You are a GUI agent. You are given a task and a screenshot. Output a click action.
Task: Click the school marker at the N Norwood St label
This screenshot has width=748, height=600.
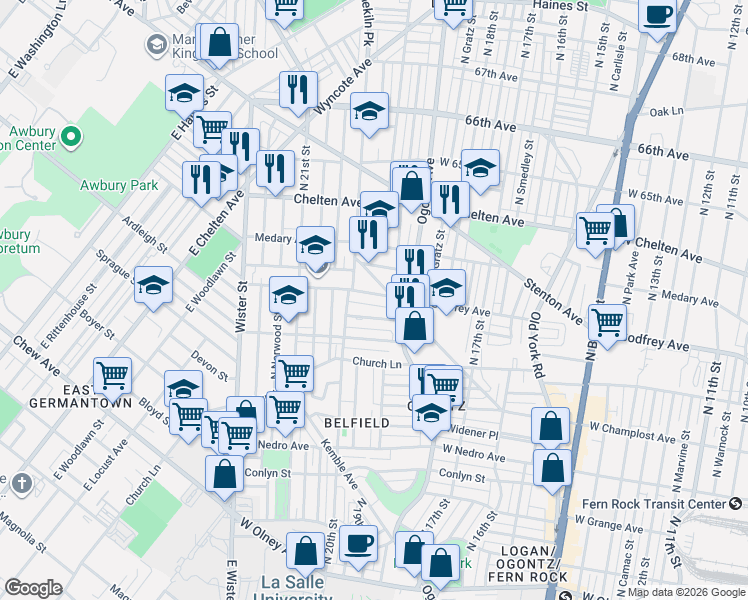(x=288, y=298)
